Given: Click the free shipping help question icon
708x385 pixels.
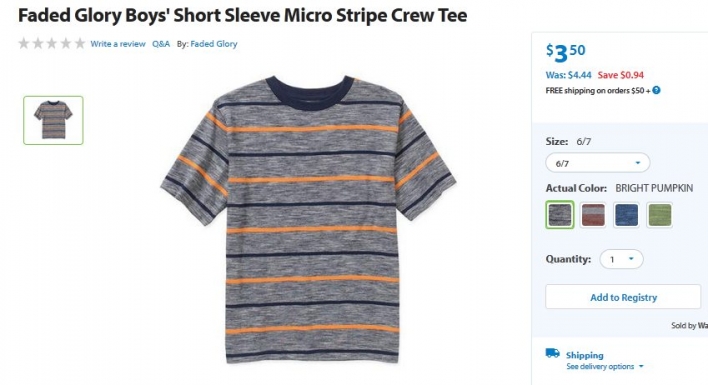Looking at the screenshot, I should [x=657, y=90].
